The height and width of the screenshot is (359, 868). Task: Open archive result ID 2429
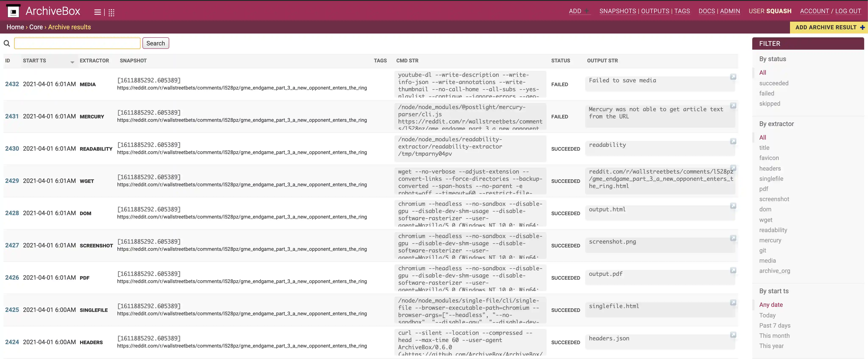pos(12,181)
